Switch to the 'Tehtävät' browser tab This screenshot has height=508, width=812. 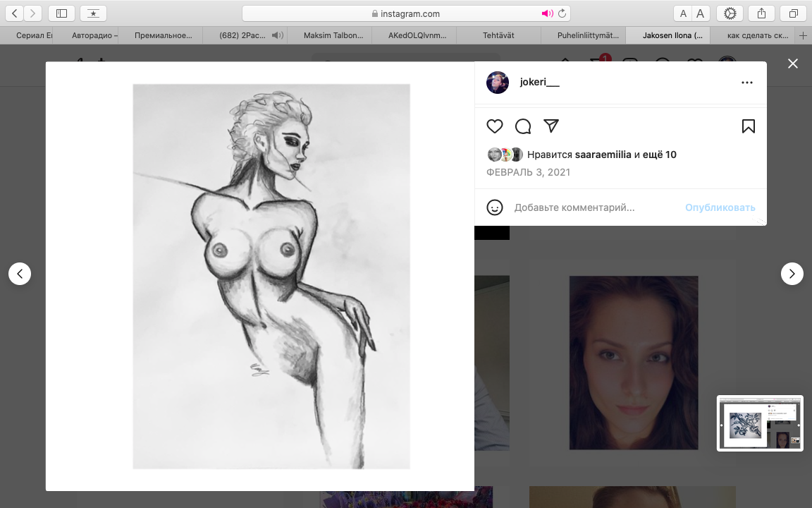[499, 35]
